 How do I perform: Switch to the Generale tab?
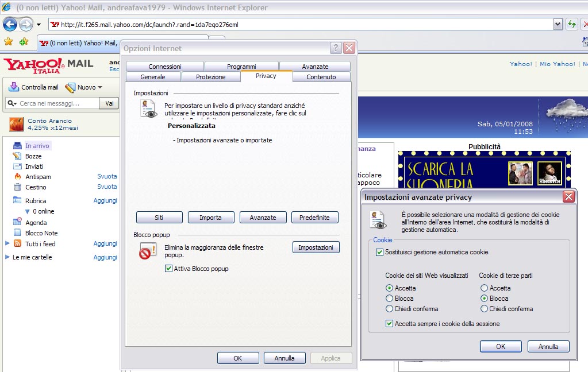click(x=153, y=77)
